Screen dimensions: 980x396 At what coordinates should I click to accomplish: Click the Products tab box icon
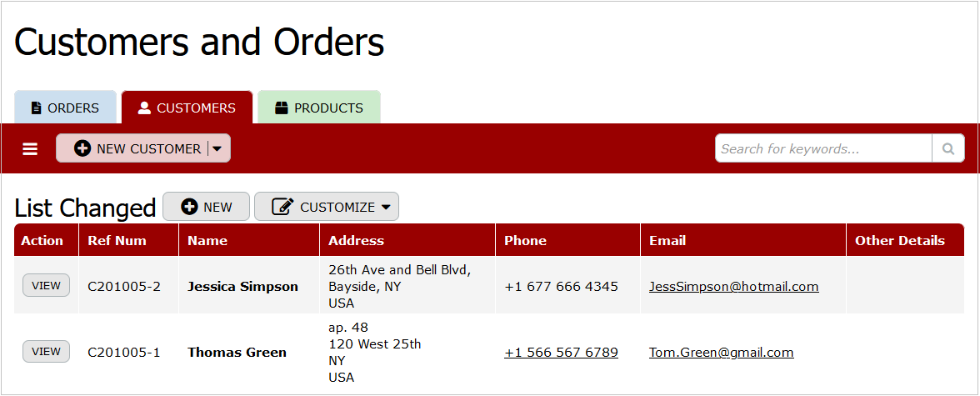[x=281, y=108]
